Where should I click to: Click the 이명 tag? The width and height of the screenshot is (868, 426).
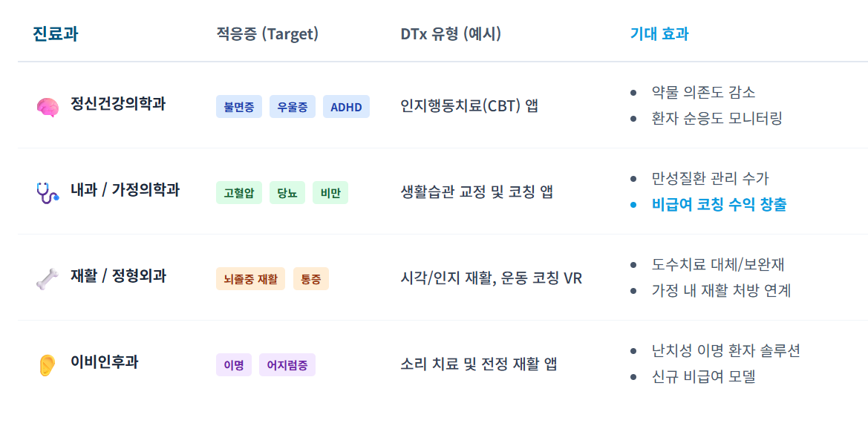234,365
